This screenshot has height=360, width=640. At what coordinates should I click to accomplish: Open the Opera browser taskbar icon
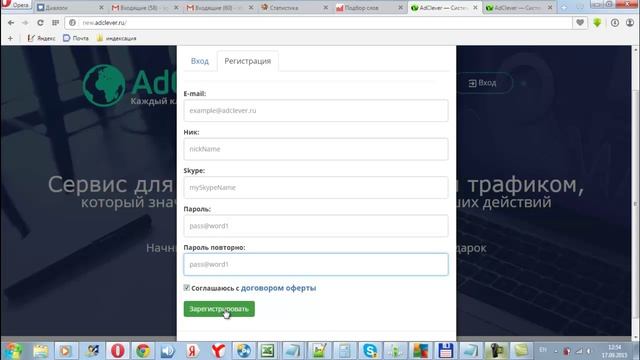pos(118,351)
